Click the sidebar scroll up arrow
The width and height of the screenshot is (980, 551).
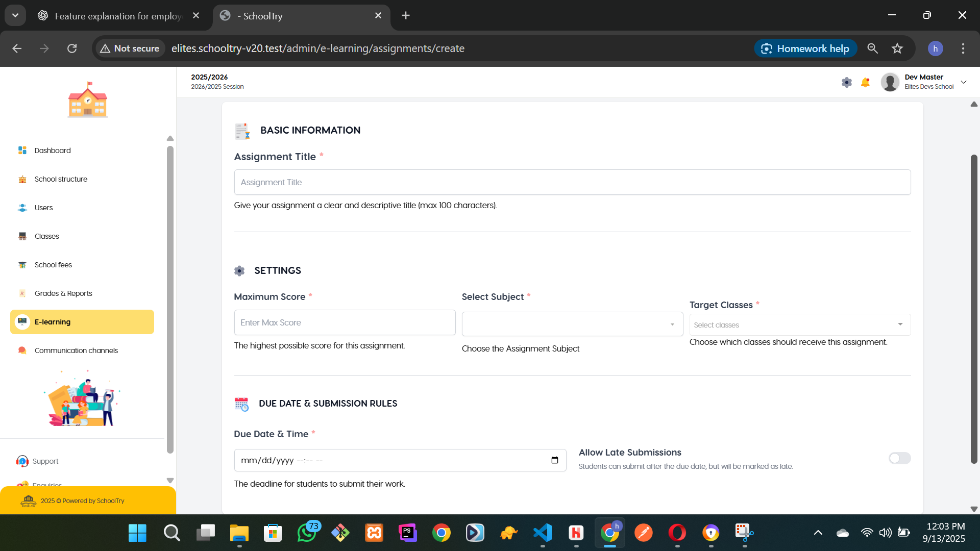click(170, 138)
